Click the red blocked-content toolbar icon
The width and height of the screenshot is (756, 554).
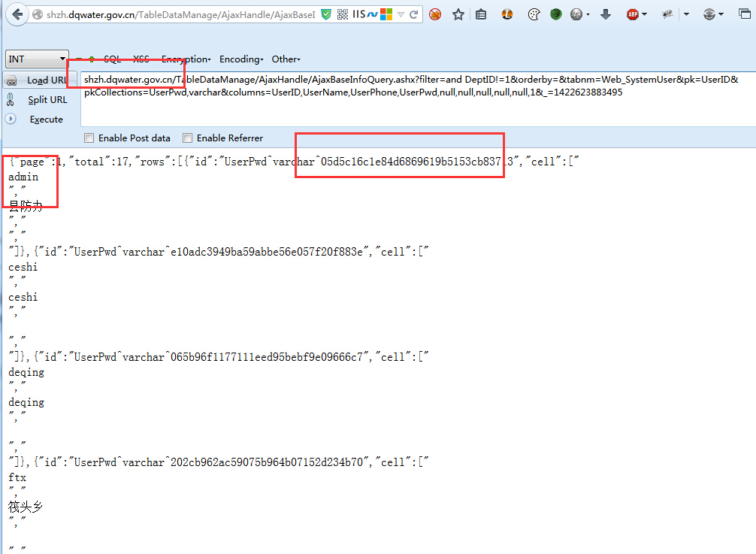[x=435, y=14]
